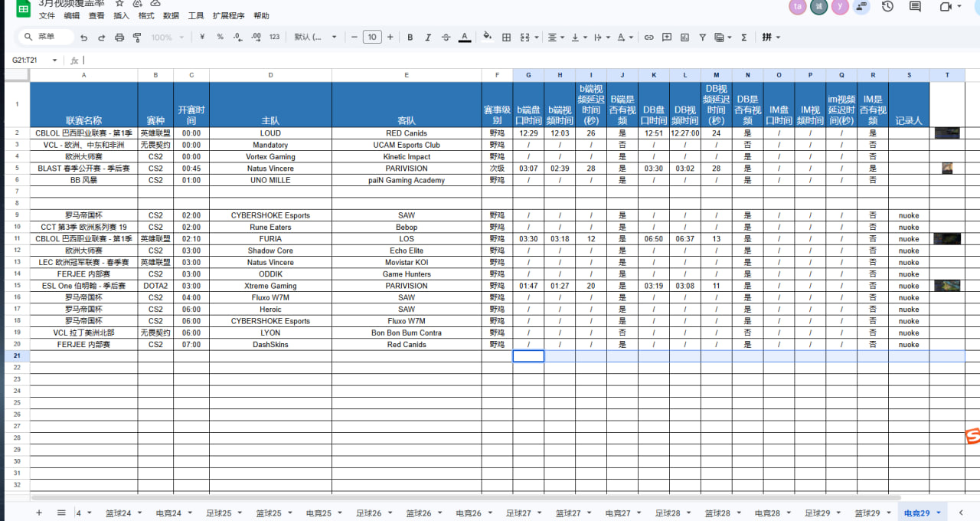Star the document title
The height and width of the screenshot is (521, 980).
point(119,3)
